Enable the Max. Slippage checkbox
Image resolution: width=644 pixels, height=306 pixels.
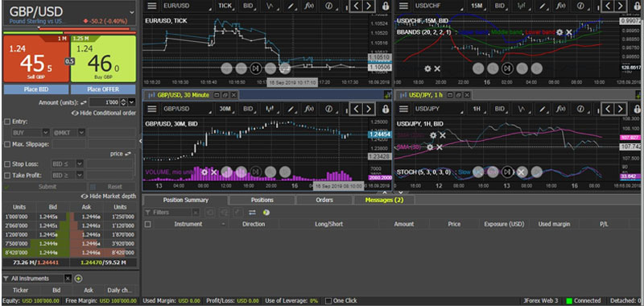7,144
